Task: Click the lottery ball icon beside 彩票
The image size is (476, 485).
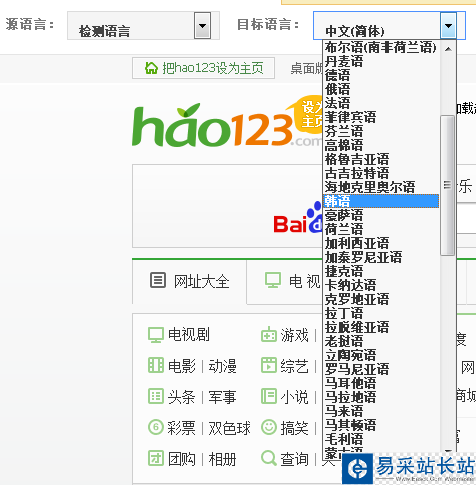Action: pos(156,427)
